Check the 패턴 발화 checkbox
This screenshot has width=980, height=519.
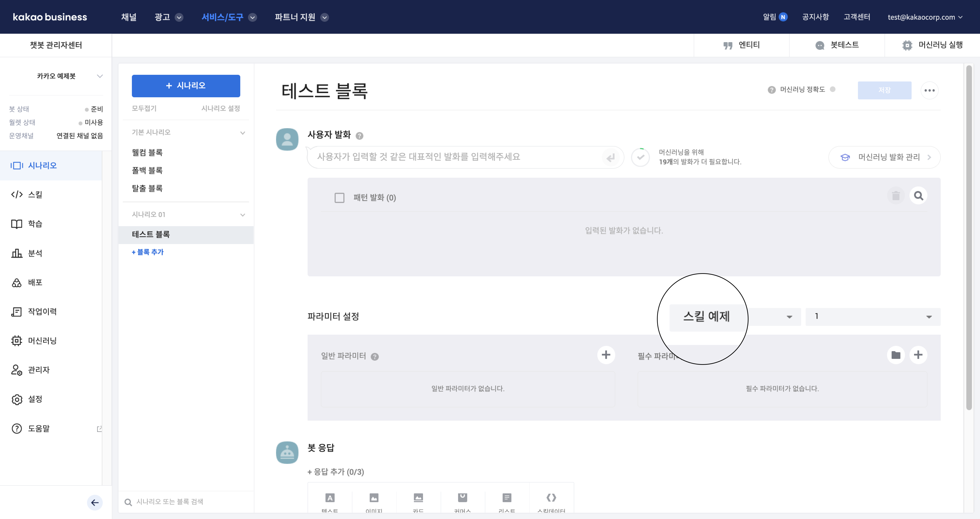339,198
